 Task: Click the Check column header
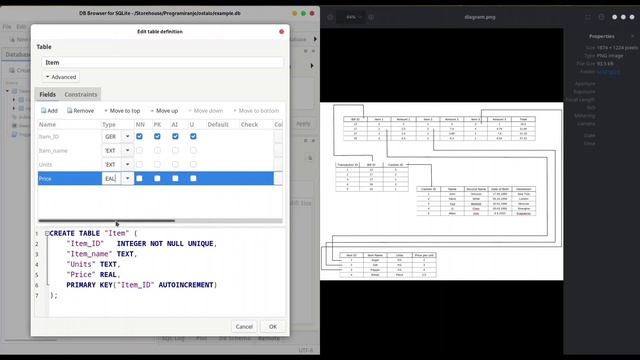coord(256,124)
